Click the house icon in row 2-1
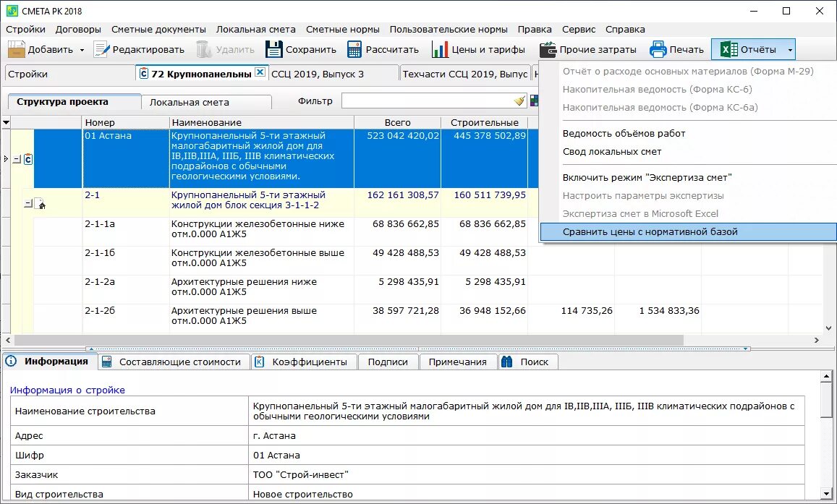 [40, 203]
